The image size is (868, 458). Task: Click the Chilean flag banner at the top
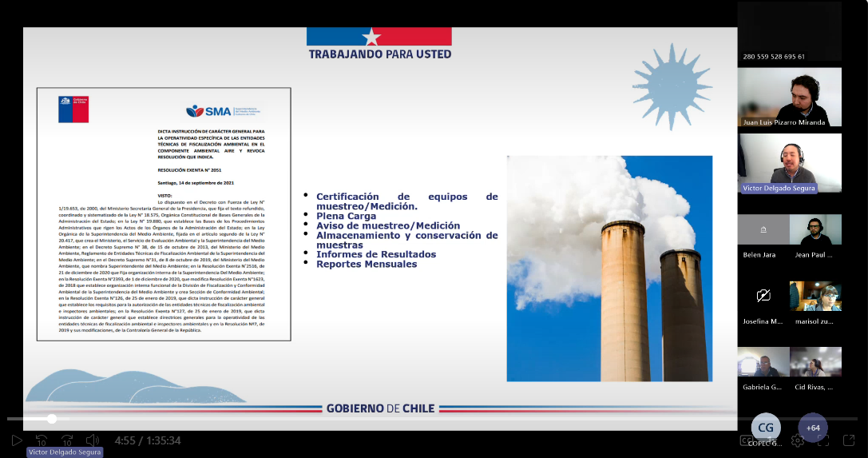(379, 37)
